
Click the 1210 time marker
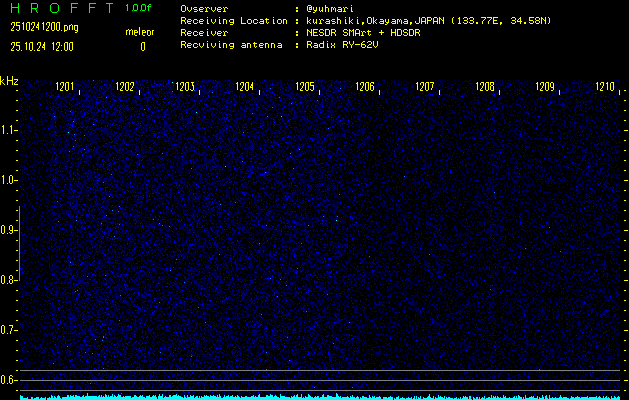(605, 88)
